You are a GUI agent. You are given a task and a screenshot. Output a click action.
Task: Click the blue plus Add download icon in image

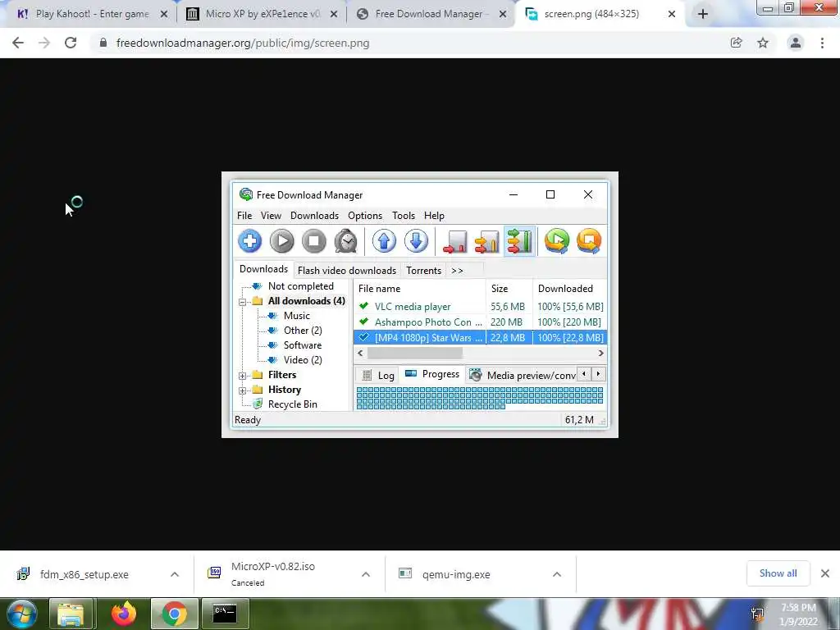point(249,240)
